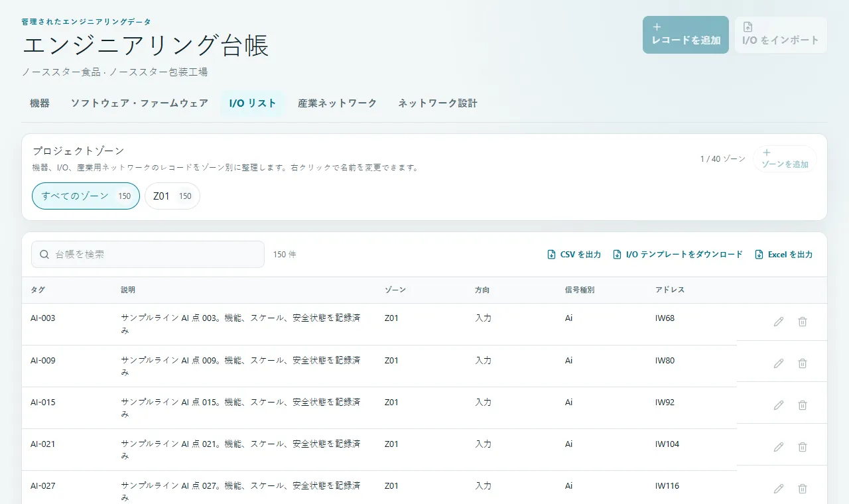This screenshot has width=849, height=504.
Task: Go to the 産業ネットワーク tab
Action: point(337,103)
